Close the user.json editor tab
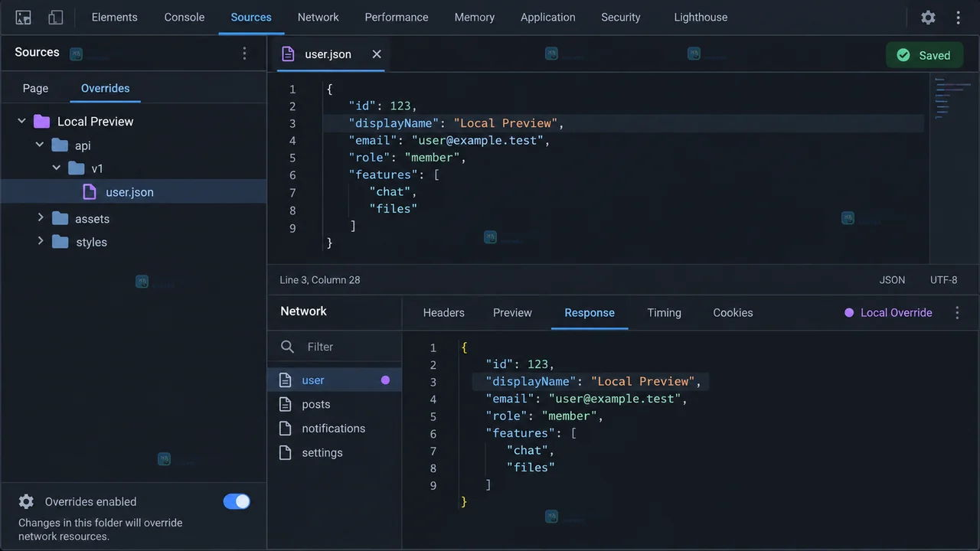The height and width of the screenshot is (551, 980). [377, 54]
